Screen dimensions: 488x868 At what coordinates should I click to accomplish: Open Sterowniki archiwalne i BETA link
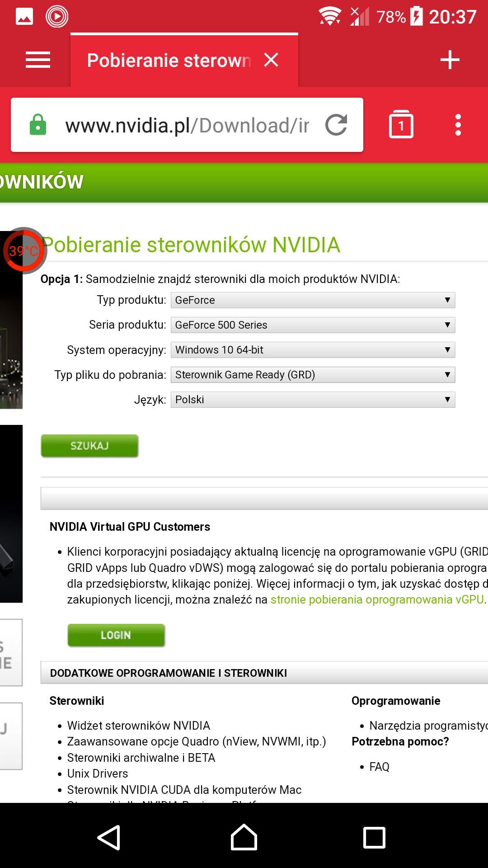[x=141, y=758]
